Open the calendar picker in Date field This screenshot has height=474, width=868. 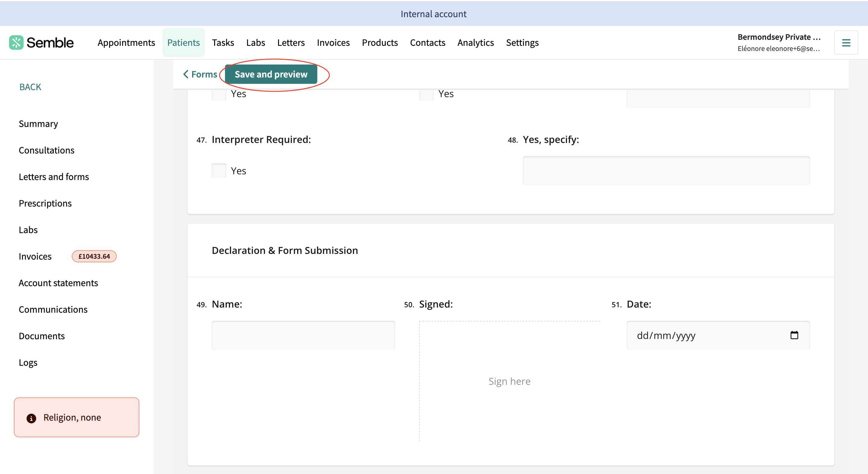pos(794,335)
